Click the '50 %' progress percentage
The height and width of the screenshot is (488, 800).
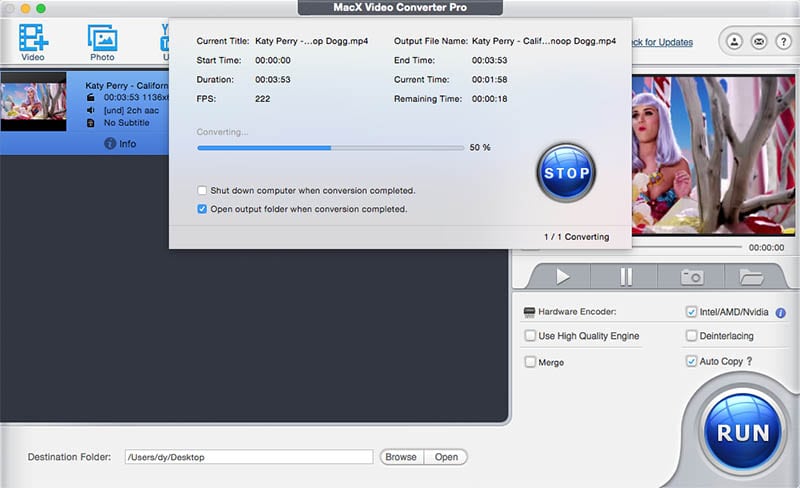pos(480,148)
